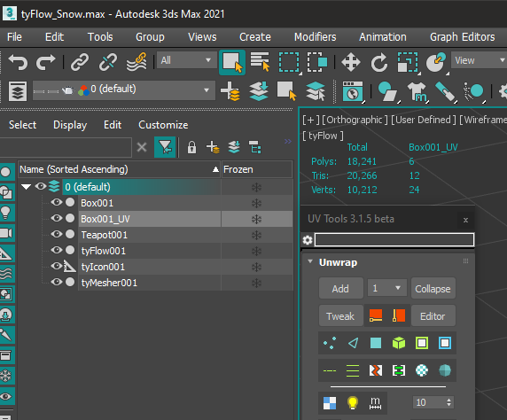
Task: Choose Rectangular Selection Region tool
Action: (x=289, y=62)
